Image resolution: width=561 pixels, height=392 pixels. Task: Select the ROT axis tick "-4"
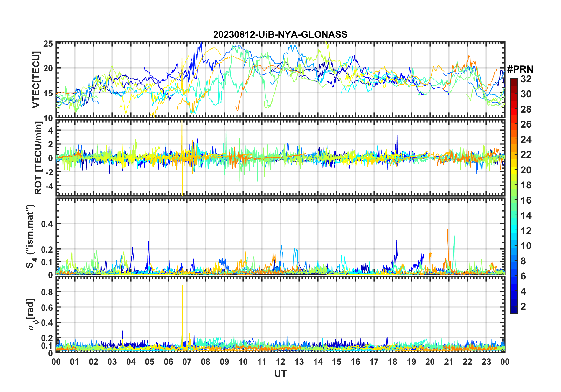click(49, 186)
